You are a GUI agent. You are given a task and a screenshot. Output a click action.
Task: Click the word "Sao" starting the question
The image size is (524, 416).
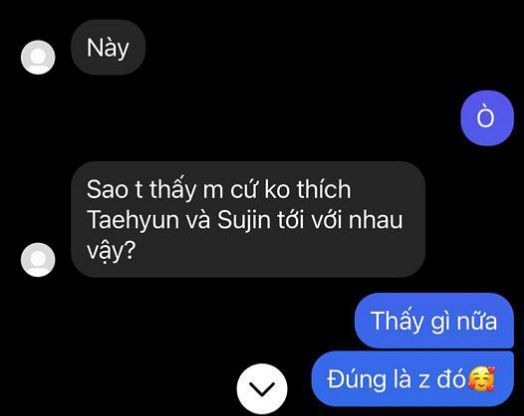pos(108,189)
